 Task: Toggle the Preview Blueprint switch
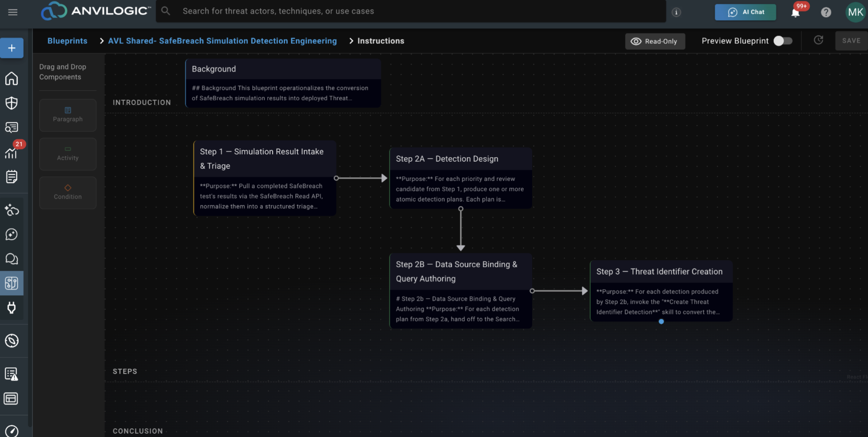coord(783,41)
